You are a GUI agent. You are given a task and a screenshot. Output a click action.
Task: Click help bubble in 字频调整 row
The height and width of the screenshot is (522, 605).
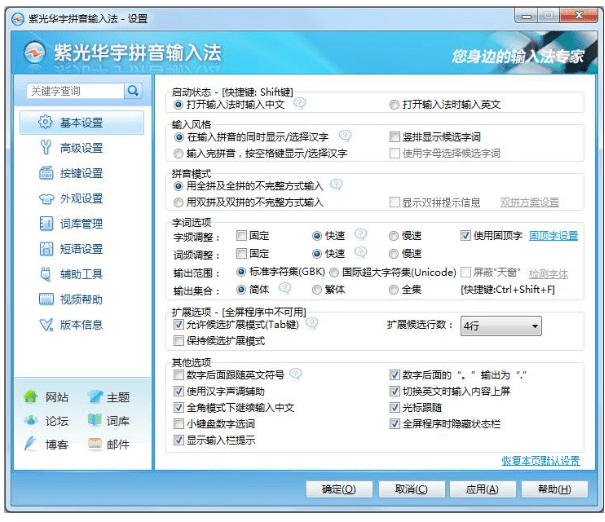360,234
